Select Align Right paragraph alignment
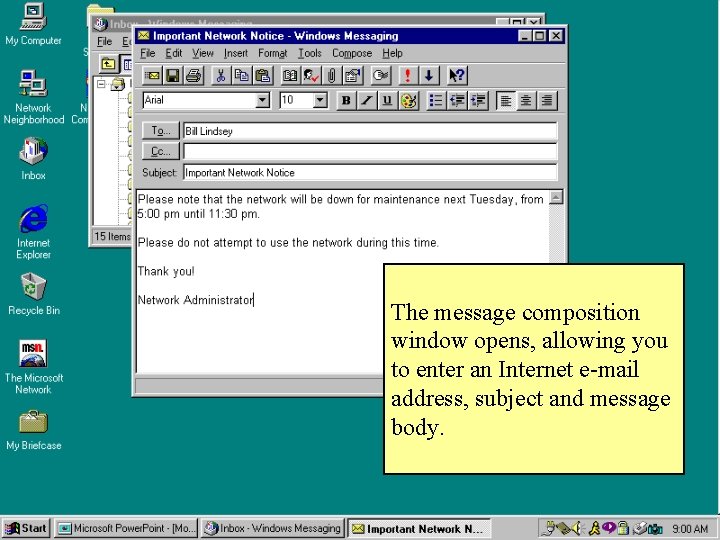The image size is (720, 540). (546, 101)
